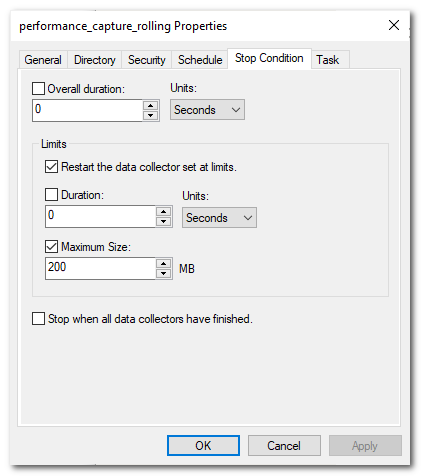Image resolution: width=421 pixels, height=476 pixels.
Task: Confirm with the OK button
Action: (203, 445)
